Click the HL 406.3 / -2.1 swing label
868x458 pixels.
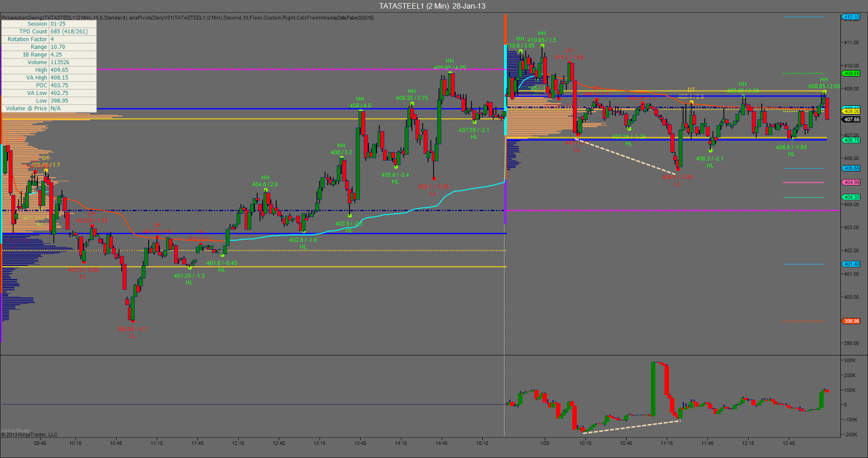click(710, 162)
